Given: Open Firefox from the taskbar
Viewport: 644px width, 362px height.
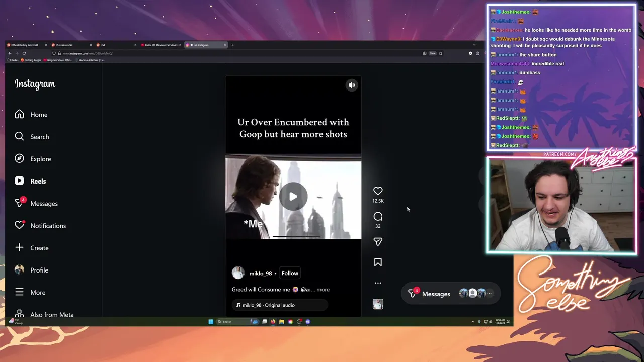Looking at the screenshot, I should point(273,322).
